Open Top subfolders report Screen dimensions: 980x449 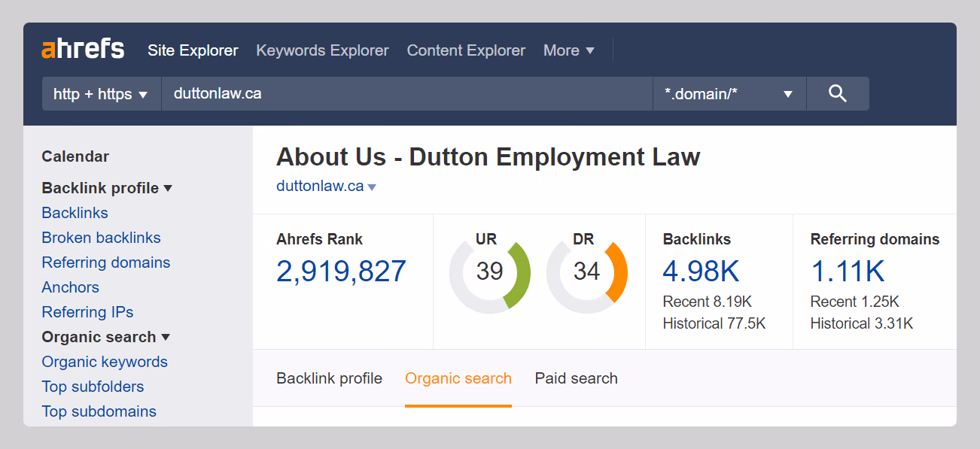(x=93, y=387)
